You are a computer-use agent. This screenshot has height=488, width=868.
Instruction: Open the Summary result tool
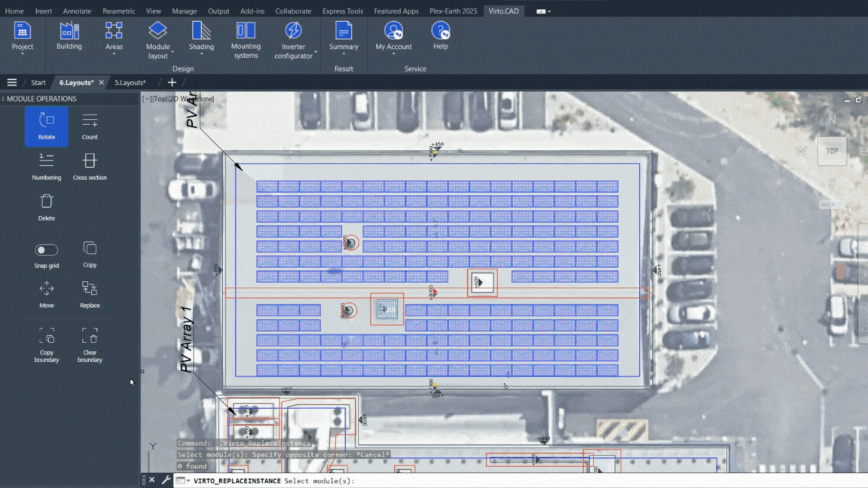344,36
